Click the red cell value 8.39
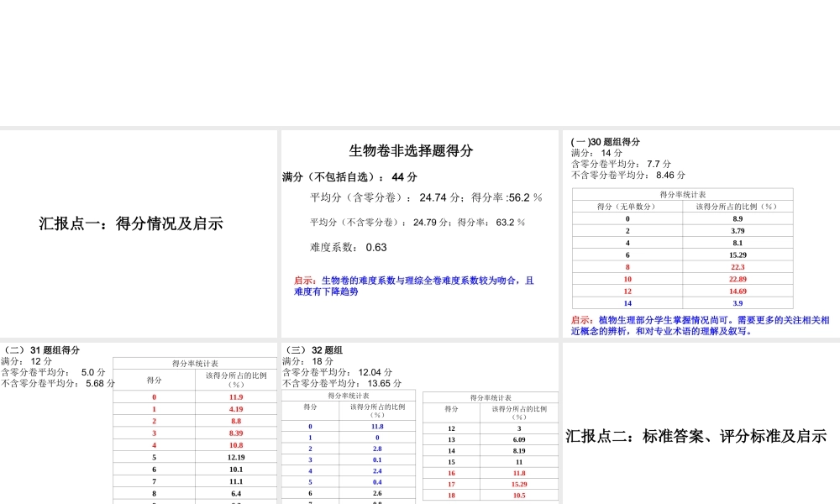This screenshot has height=504, width=840. point(236,433)
